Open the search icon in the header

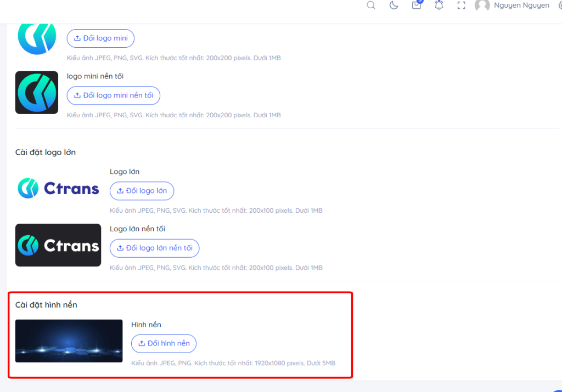click(371, 5)
